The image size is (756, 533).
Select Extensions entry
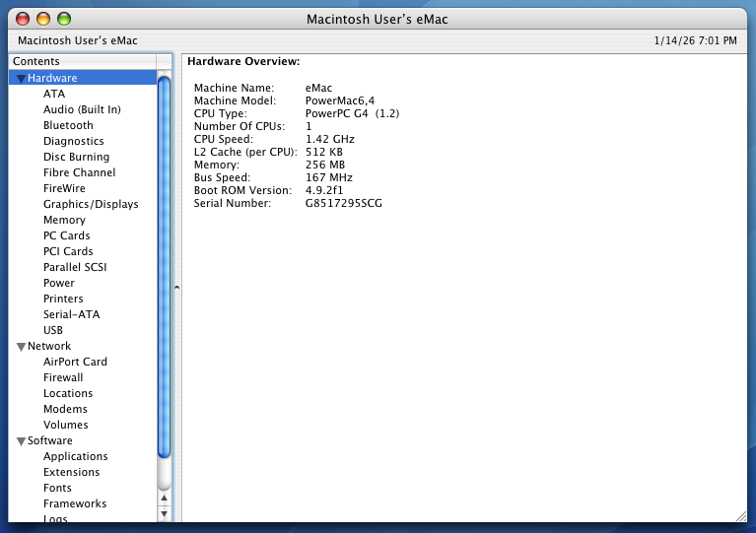tap(71, 472)
